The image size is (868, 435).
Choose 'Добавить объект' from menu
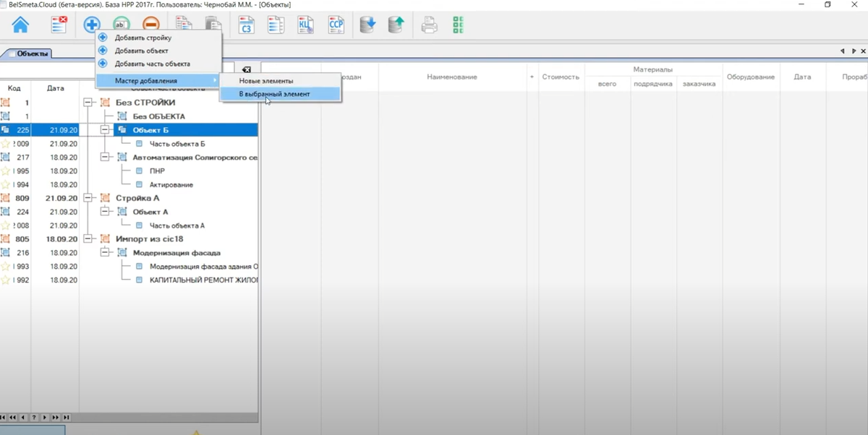[x=158, y=51]
